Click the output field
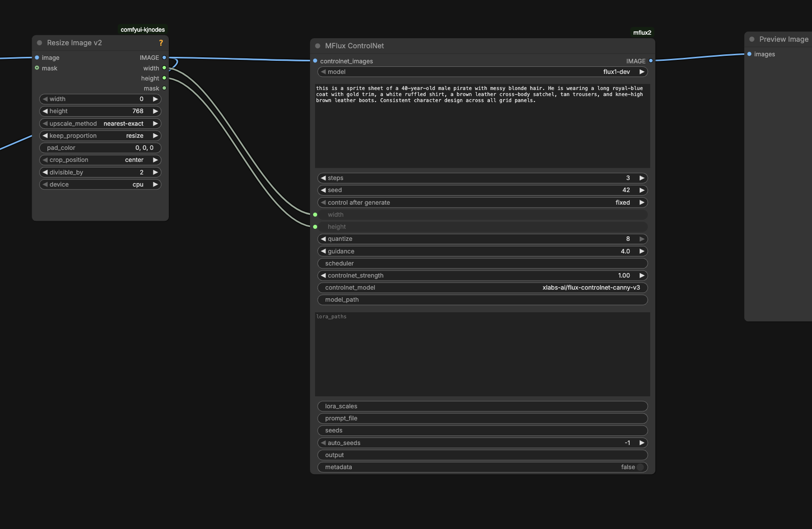The width and height of the screenshot is (812, 529). coord(482,455)
